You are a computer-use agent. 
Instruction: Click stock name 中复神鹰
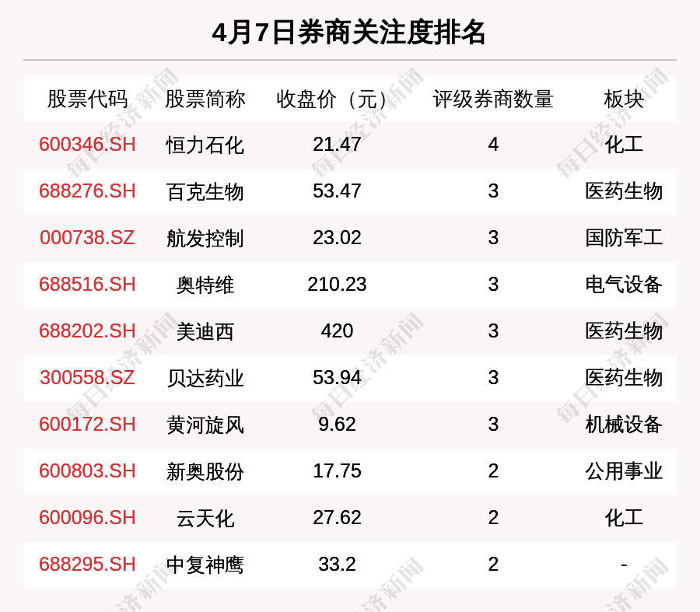point(205,565)
